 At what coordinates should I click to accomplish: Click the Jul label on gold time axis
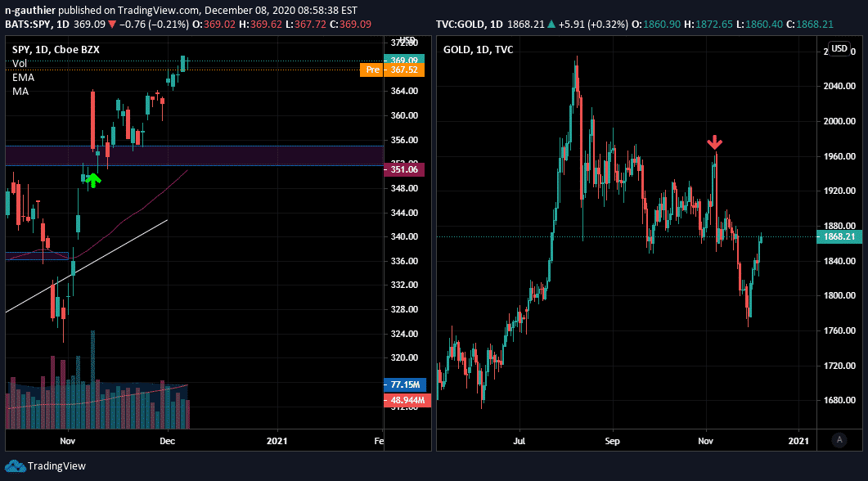[519, 441]
